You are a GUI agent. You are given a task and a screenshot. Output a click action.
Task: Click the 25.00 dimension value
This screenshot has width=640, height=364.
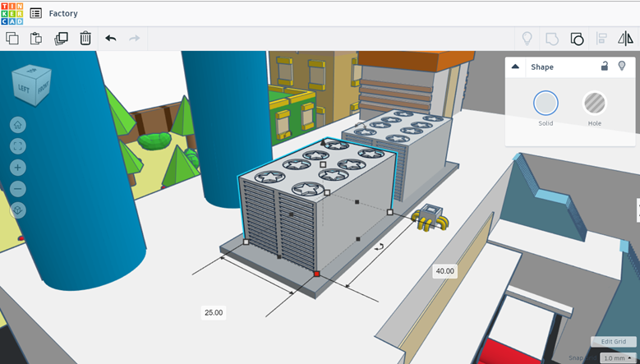point(214,312)
